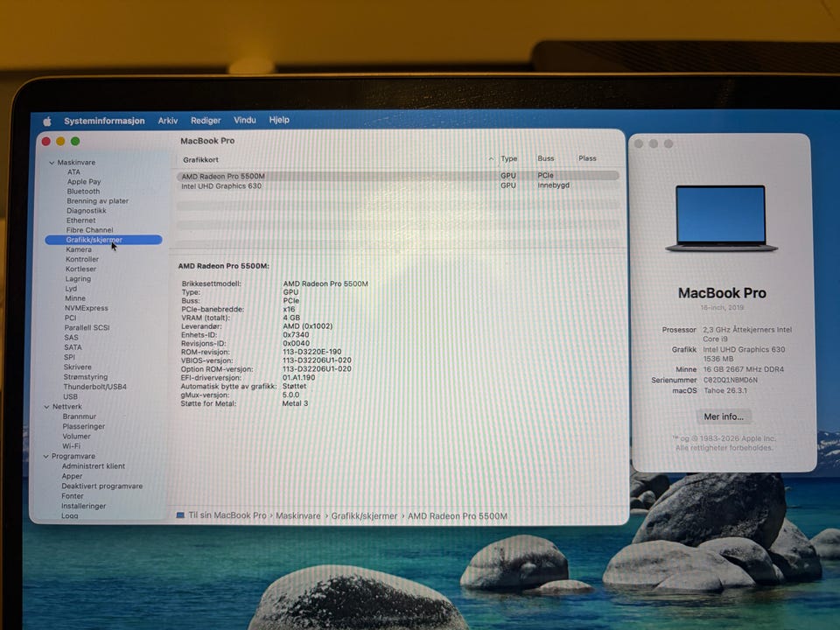Select Plasseringer under Nettverk

click(x=84, y=427)
